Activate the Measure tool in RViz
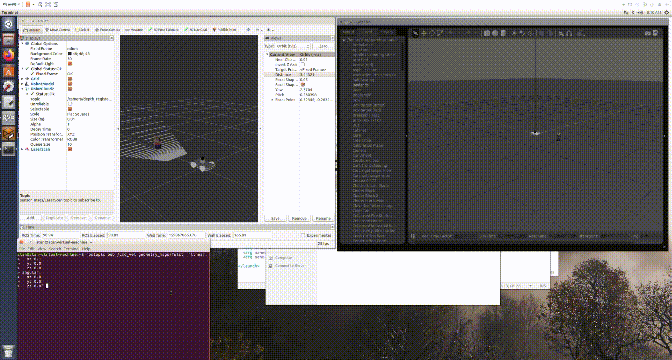This screenshot has height=360, width=672. [x=134, y=30]
